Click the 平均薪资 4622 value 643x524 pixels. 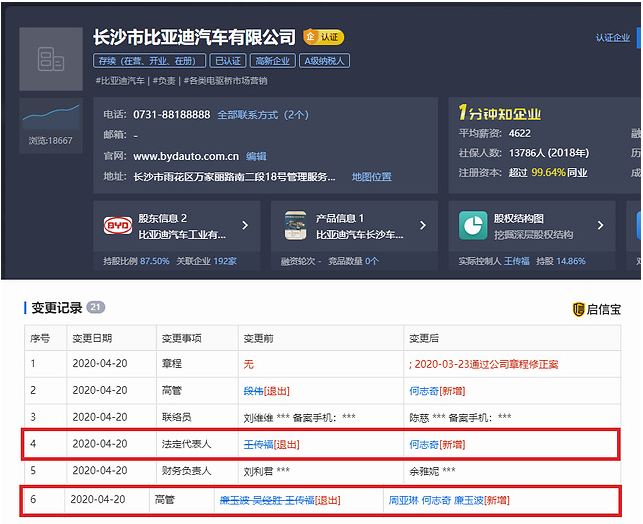[x=520, y=133]
